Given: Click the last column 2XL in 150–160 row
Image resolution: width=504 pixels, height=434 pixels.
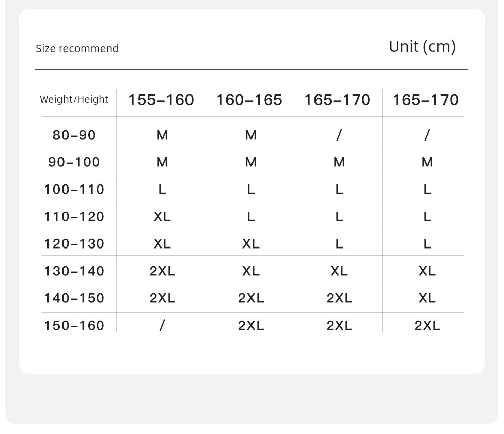Looking at the screenshot, I should pos(427,325).
